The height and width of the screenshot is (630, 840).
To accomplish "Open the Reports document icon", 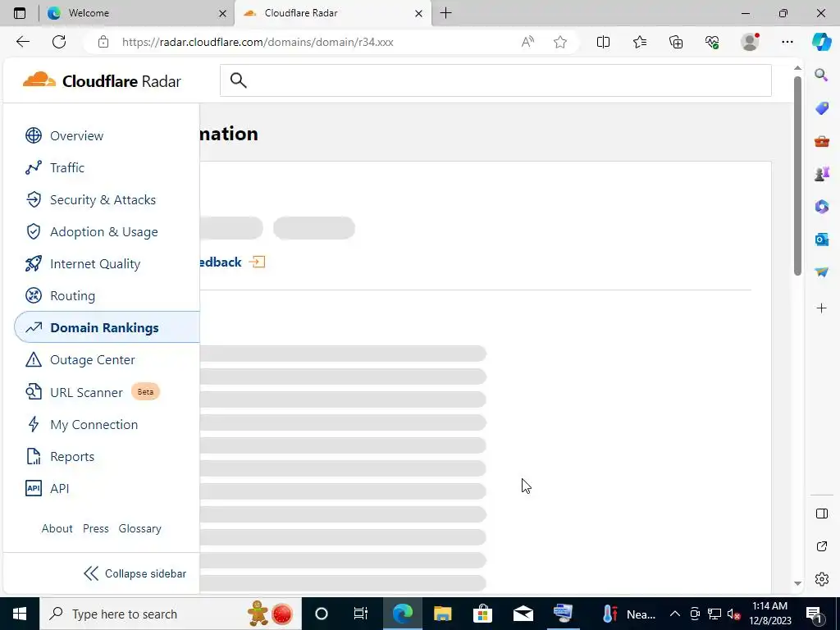I will [x=33, y=456].
